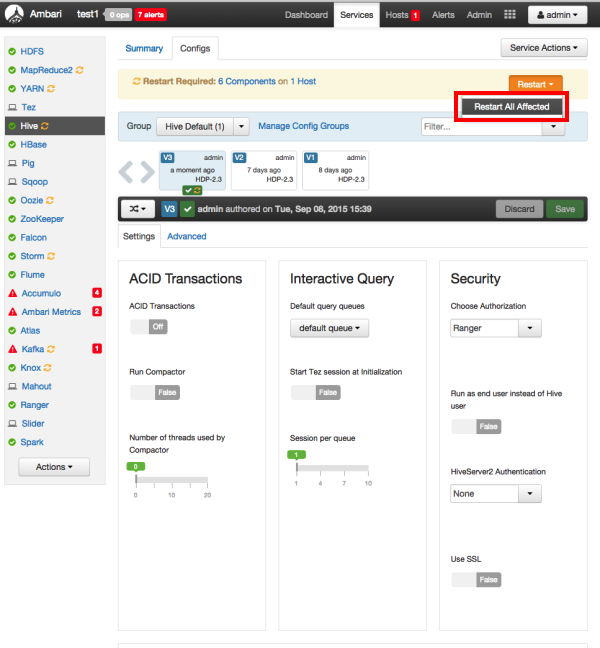The width and height of the screenshot is (600, 648).
Task: Open Manage Config Groups link
Action: click(x=303, y=126)
